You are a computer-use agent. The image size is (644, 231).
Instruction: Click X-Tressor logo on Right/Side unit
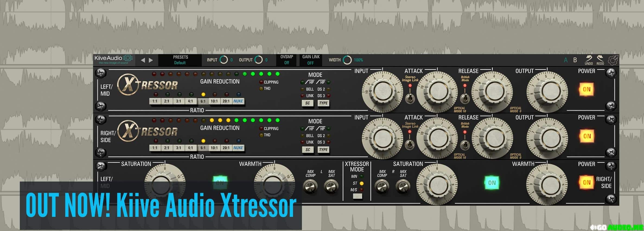(148, 132)
